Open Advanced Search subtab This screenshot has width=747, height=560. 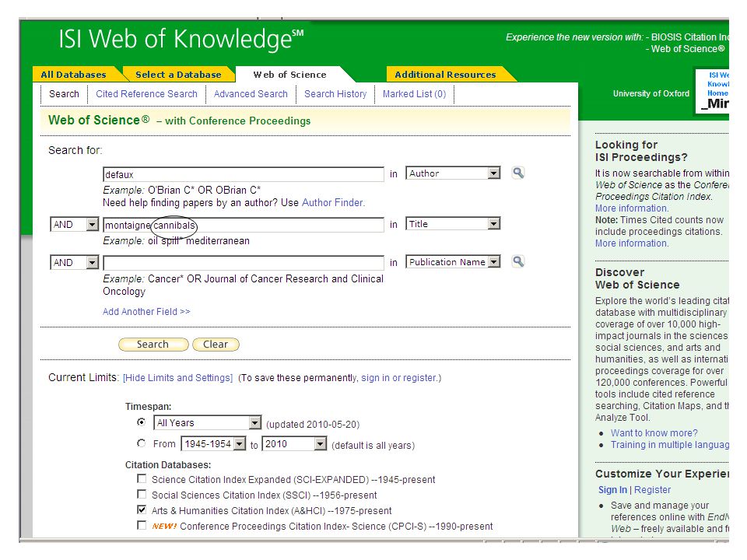click(x=251, y=94)
